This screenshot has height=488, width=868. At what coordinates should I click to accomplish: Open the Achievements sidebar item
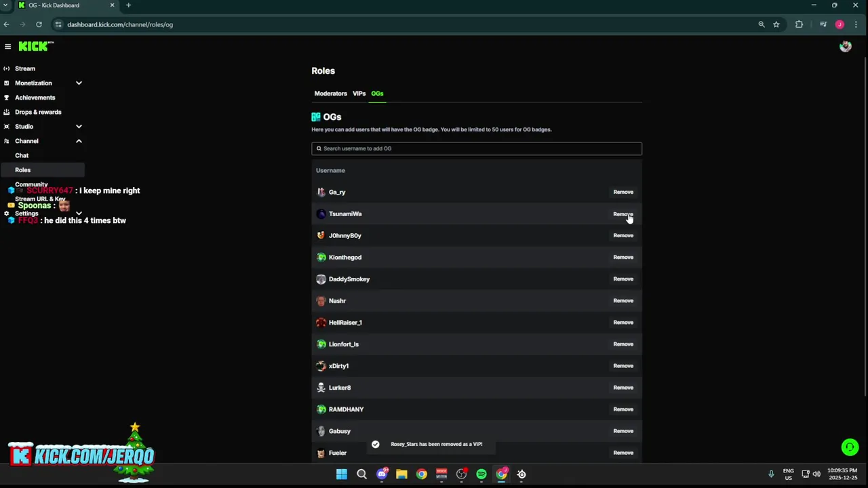pyautogui.click(x=35, y=98)
